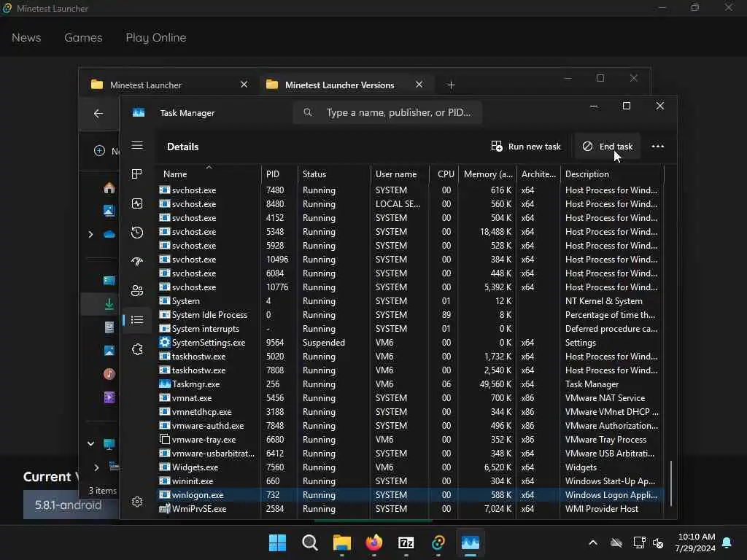Open Performance page in Task Manager sidebar
The image size is (747, 560).
point(137,203)
